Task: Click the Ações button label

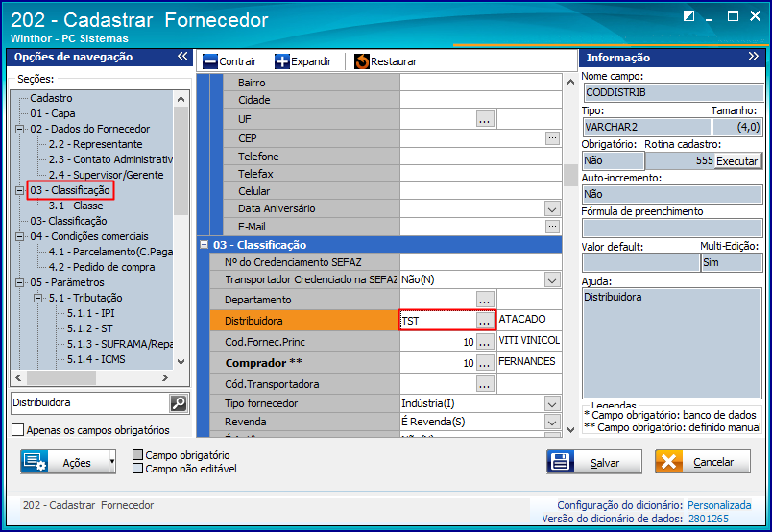Action: (x=77, y=463)
